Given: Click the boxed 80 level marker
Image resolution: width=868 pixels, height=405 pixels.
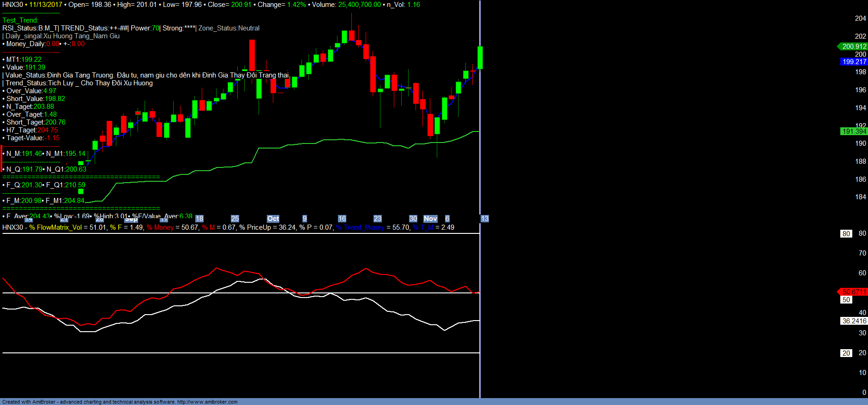Looking at the screenshot, I should point(846,234).
